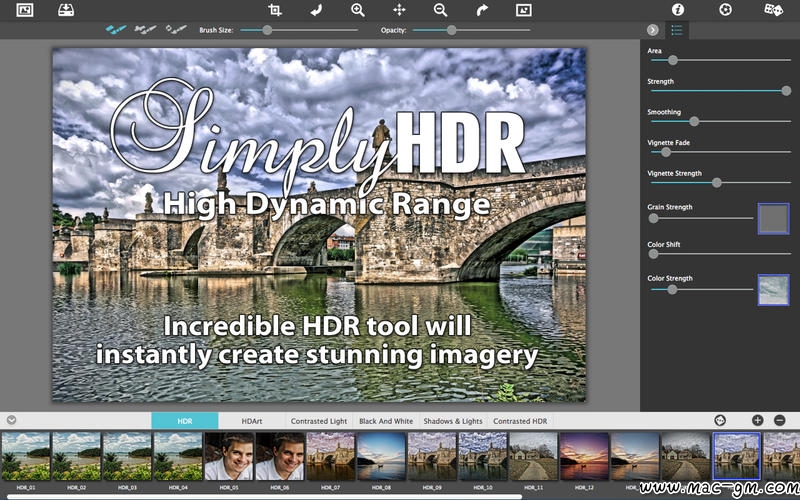Click the Vignette Fade slider handle
Viewport: 800px width, 500px height.
click(x=666, y=152)
